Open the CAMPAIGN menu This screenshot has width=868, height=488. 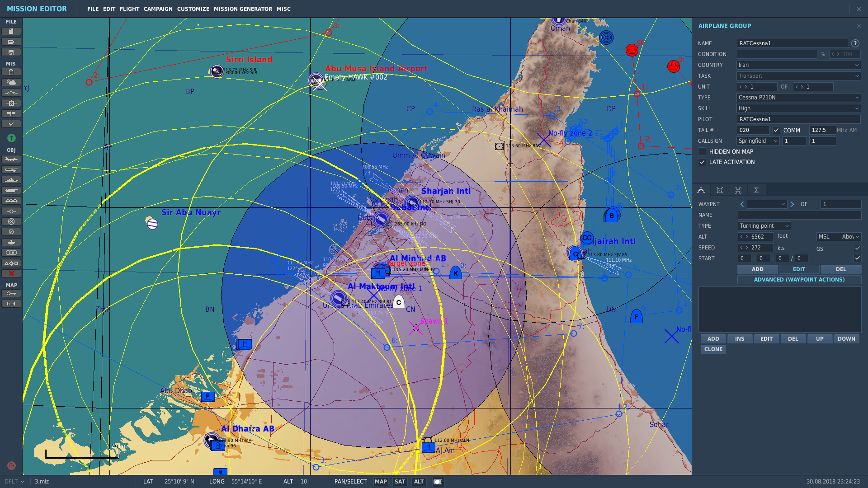pyautogui.click(x=158, y=9)
